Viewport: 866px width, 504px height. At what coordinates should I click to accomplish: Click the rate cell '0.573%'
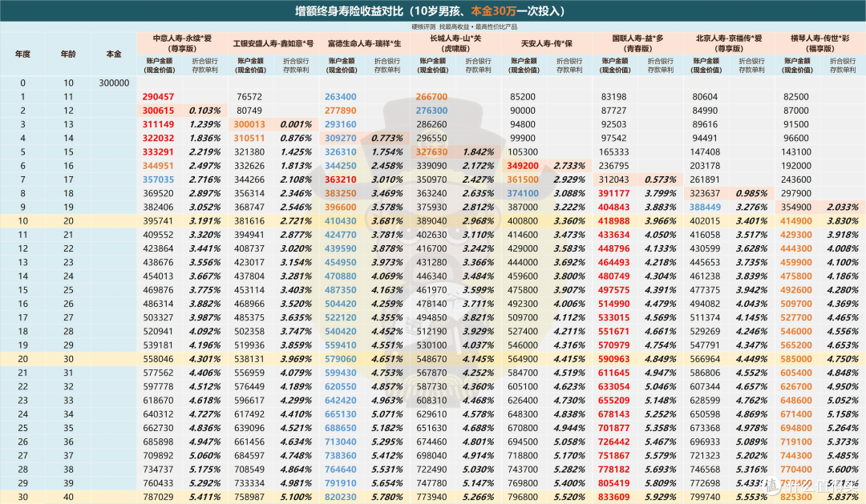[x=661, y=179]
